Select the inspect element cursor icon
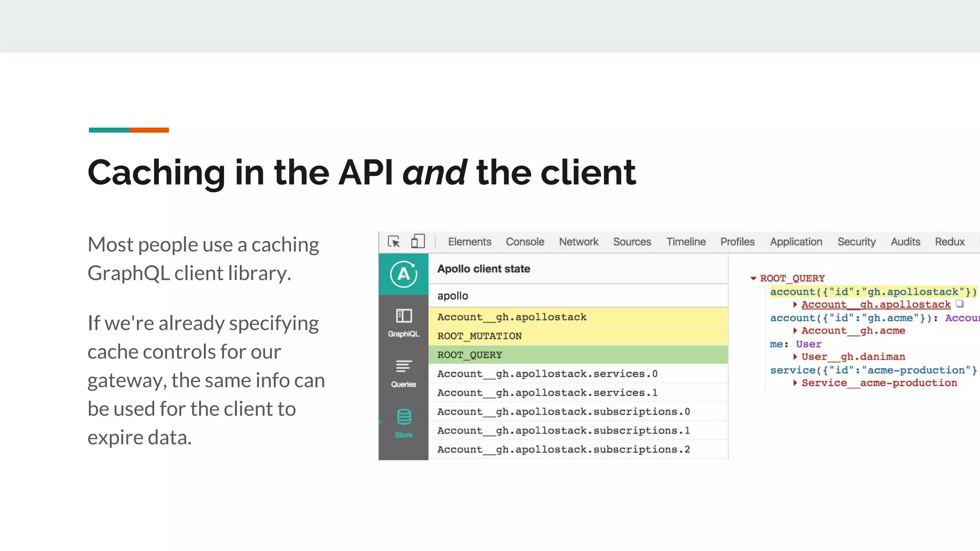Image resolution: width=980 pixels, height=551 pixels. 394,242
